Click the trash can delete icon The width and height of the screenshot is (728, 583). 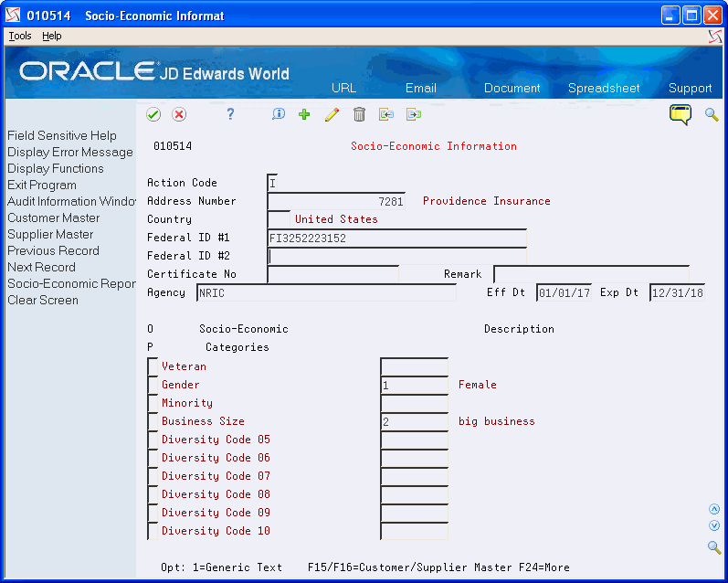(x=359, y=114)
